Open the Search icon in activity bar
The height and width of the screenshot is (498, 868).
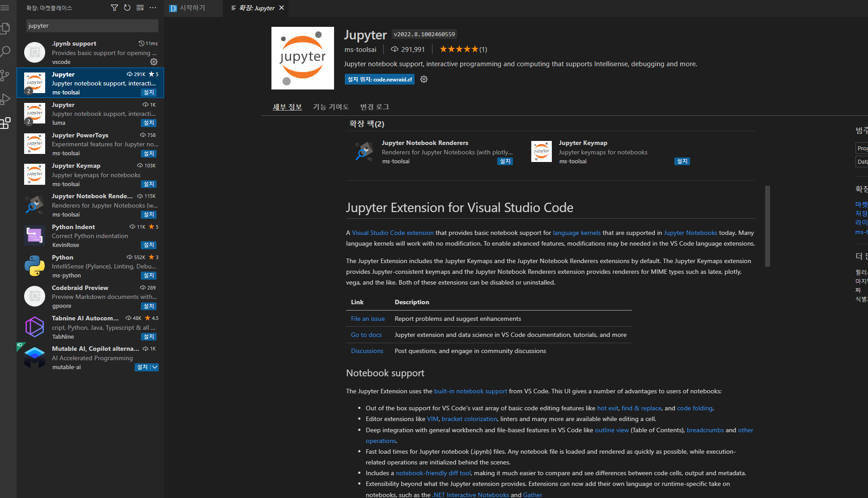tap(5, 51)
